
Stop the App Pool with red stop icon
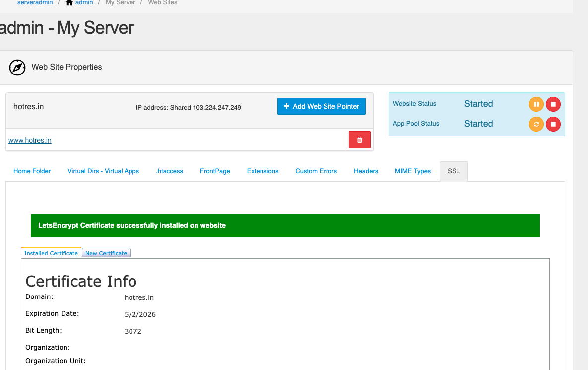tap(553, 124)
